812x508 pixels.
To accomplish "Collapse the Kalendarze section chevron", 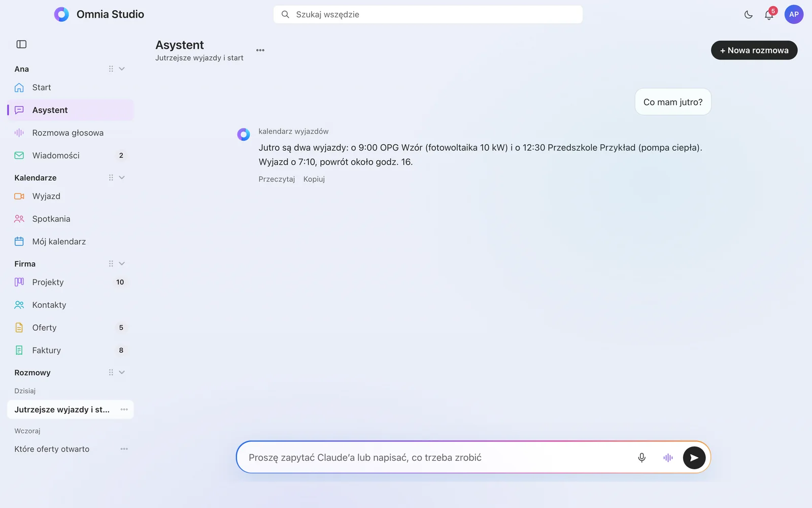I will [122, 178].
